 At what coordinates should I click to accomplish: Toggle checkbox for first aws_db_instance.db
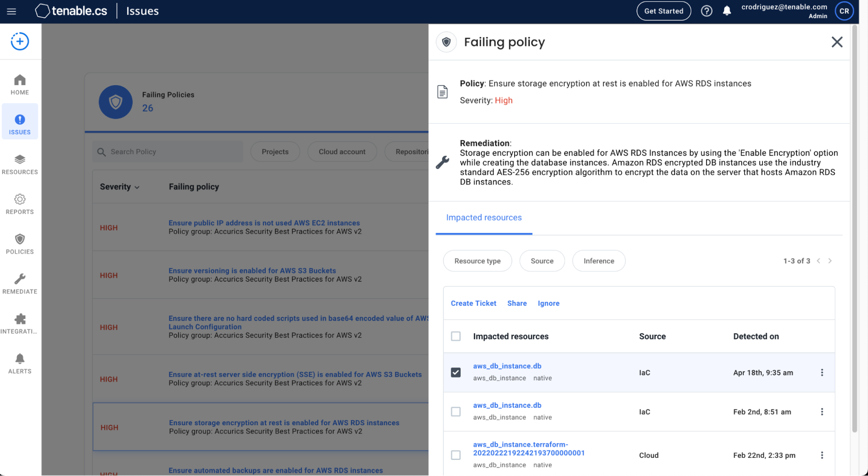click(456, 372)
